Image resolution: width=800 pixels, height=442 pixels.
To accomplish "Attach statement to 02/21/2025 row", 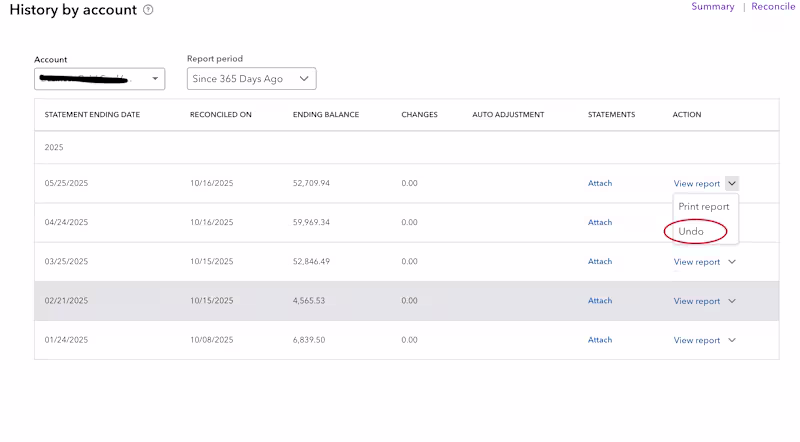I will tap(600, 300).
